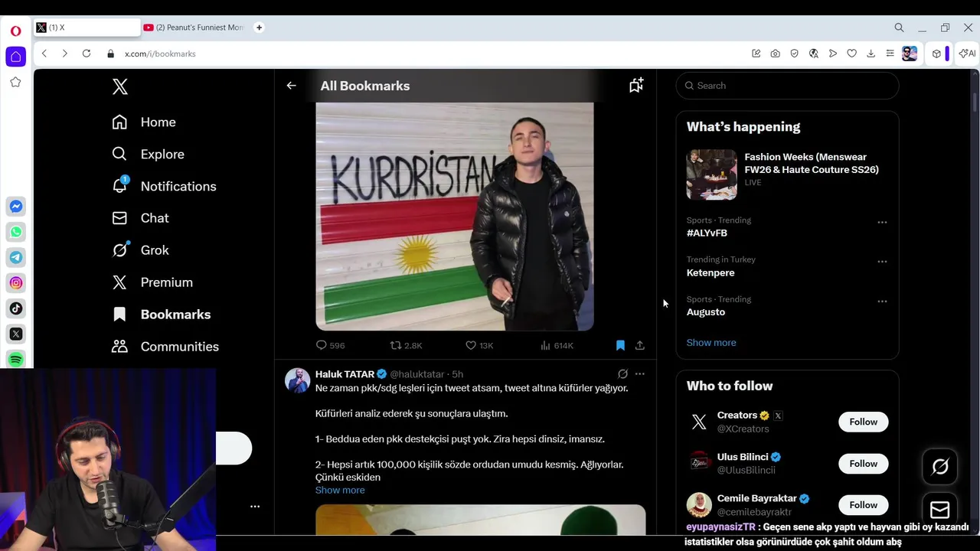Click the heart bookmark icon in address bar
980x551 pixels.
pos(851,54)
